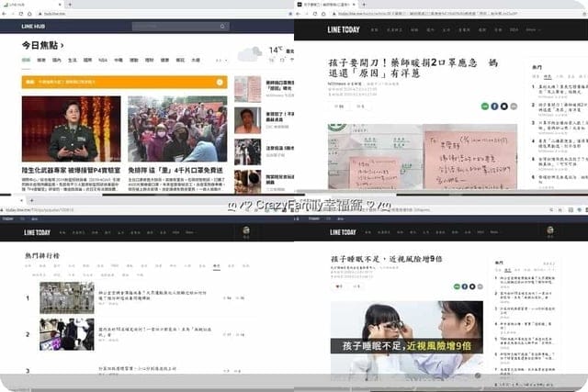
Task: Select the 國內 category tab on LINE HUB
Action: [57, 60]
